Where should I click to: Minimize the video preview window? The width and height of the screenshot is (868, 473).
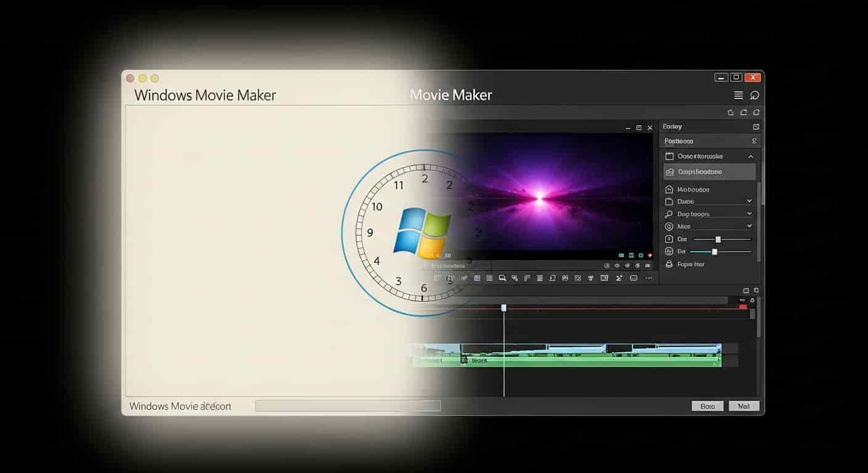coord(628,128)
